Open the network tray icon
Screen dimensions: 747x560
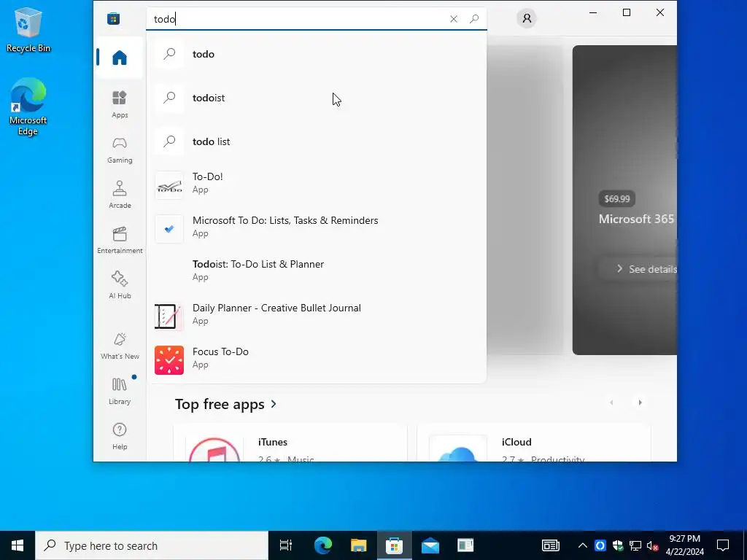(x=635, y=545)
